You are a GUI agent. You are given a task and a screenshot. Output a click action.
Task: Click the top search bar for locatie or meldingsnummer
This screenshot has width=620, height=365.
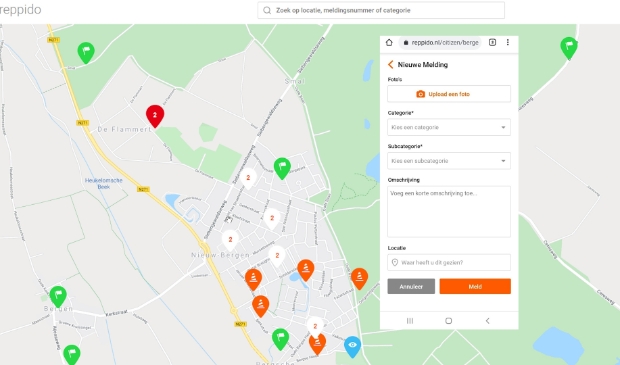pos(381,10)
